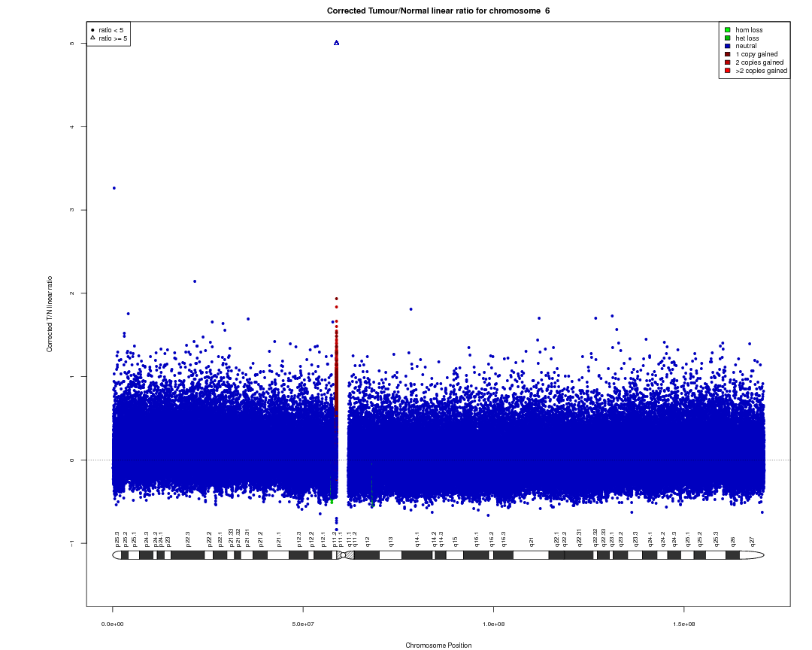Click the topmost dark red point near ratio 2
The width and height of the screenshot is (812, 650).
click(337, 299)
